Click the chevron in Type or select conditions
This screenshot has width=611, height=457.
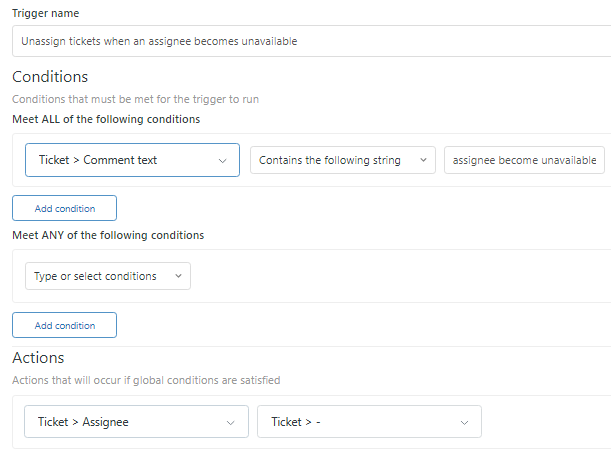(x=178, y=276)
